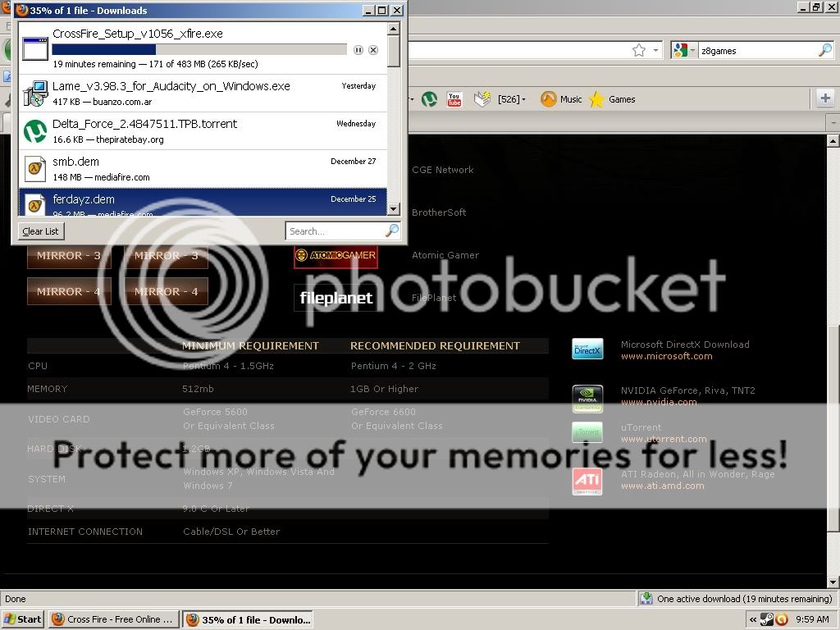Open the Google search engine dropdown

pyautogui.click(x=683, y=51)
